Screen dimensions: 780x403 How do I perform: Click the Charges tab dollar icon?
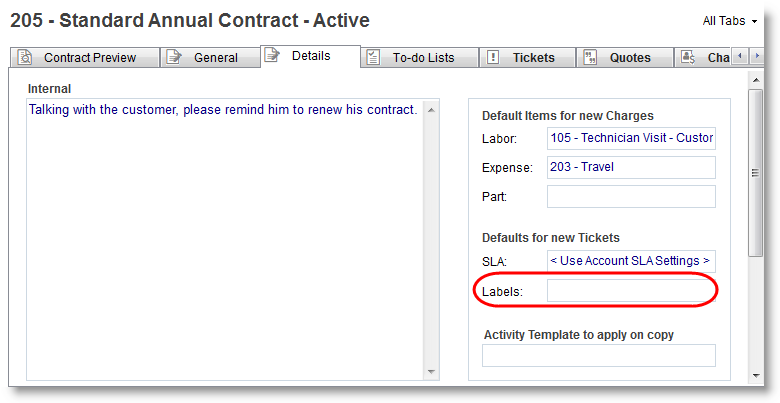[688, 58]
